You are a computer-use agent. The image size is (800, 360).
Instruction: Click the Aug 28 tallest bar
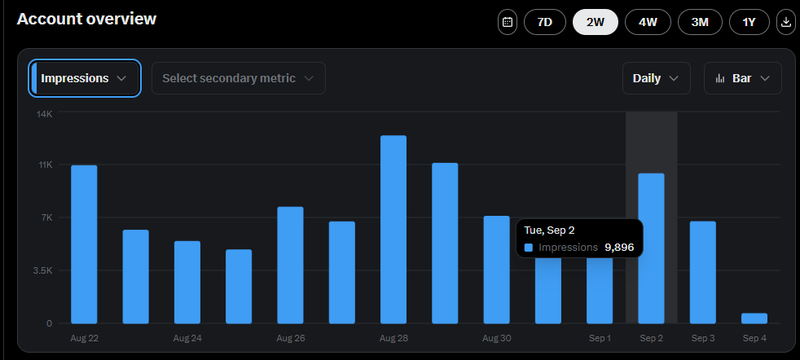pos(393,229)
